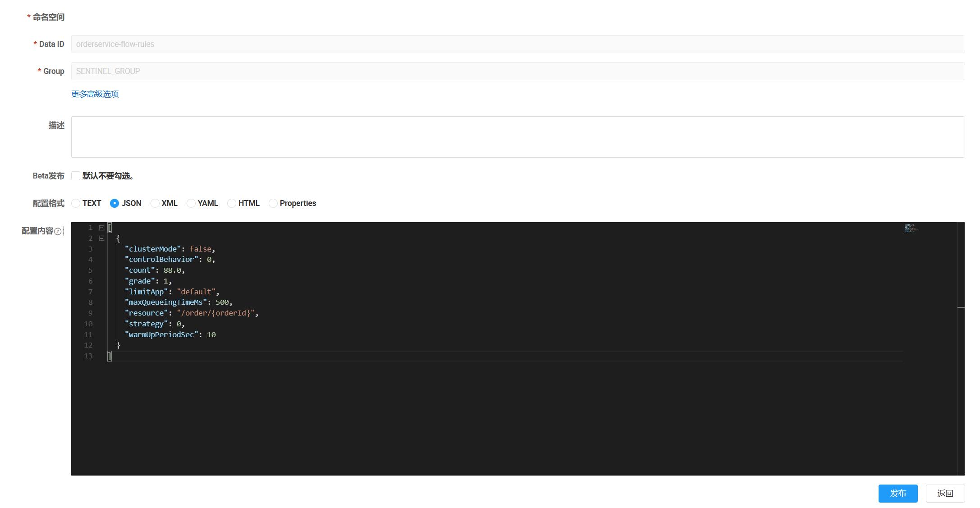Click line 5 count value in editor
The height and width of the screenshot is (508, 980).
172,270
